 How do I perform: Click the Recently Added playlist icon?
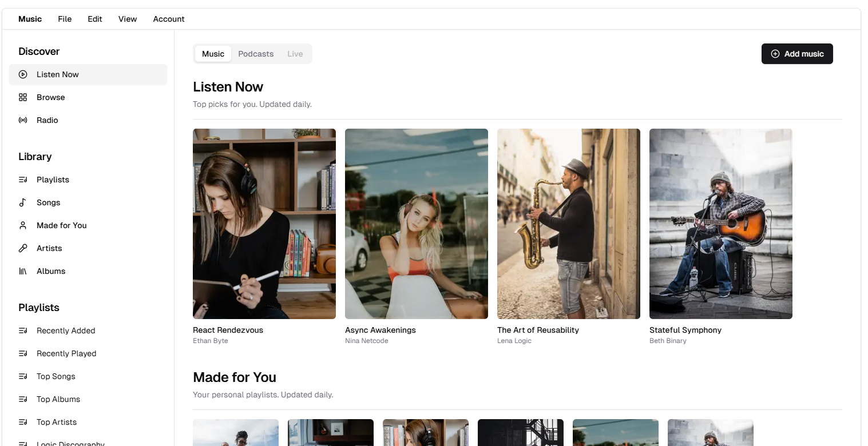pos(23,330)
